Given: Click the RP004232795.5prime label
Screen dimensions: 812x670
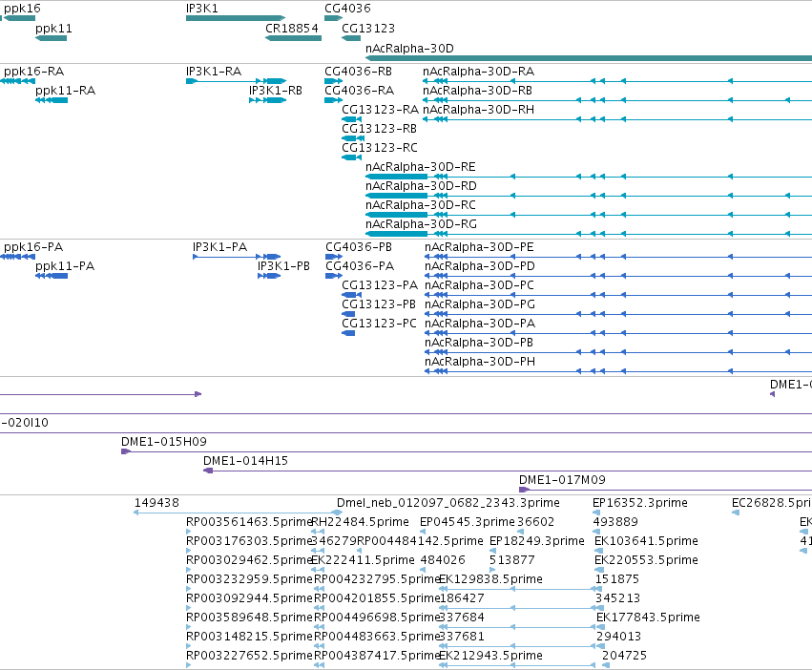Looking at the screenshot, I should click(378, 578).
